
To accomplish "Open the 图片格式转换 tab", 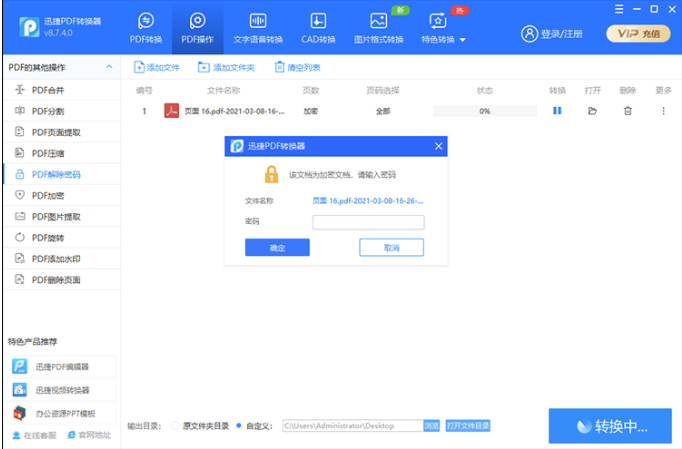I will pyautogui.click(x=378, y=28).
